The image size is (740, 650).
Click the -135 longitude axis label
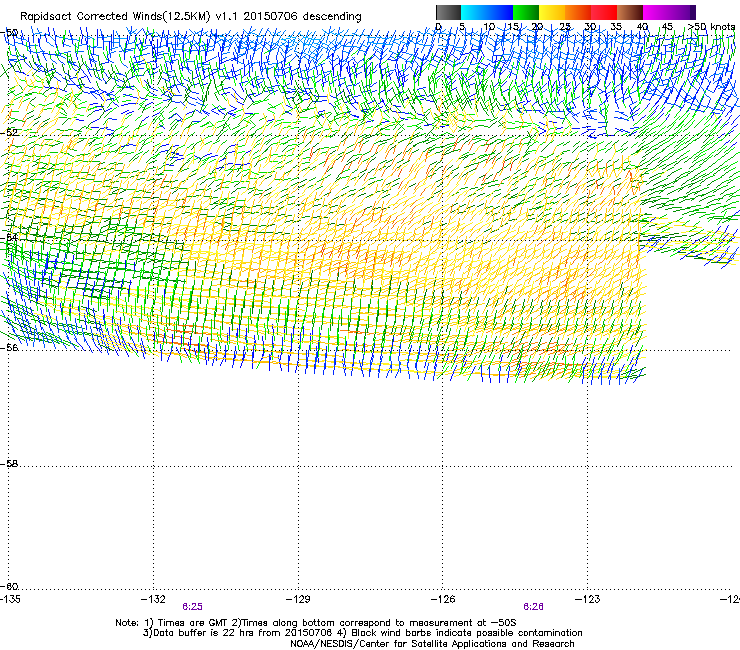coord(10,599)
